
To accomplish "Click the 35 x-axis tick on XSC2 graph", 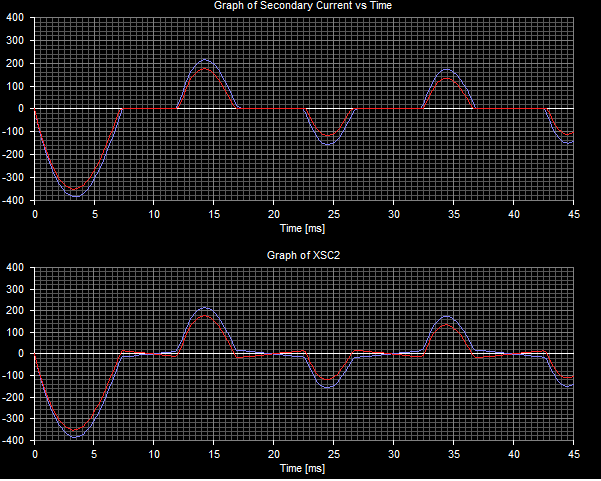I will (453, 454).
